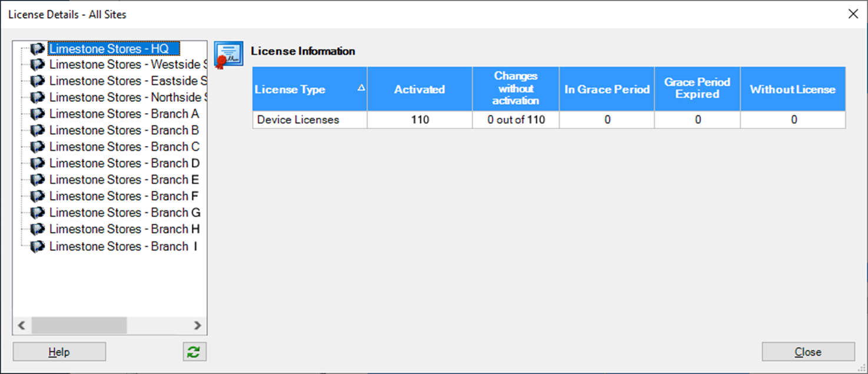The image size is (868, 374).
Task: Close the License Details dialog
Action: click(x=808, y=351)
